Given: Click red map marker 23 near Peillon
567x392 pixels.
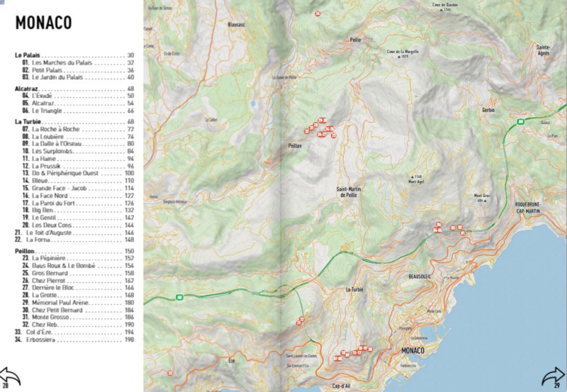Looking at the screenshot, I should tap(334, 135).
